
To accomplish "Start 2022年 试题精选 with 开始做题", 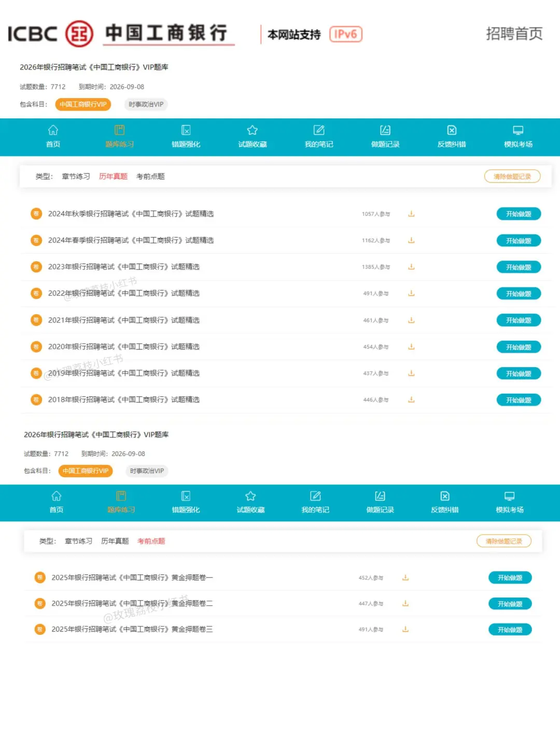I will point(519,294).
